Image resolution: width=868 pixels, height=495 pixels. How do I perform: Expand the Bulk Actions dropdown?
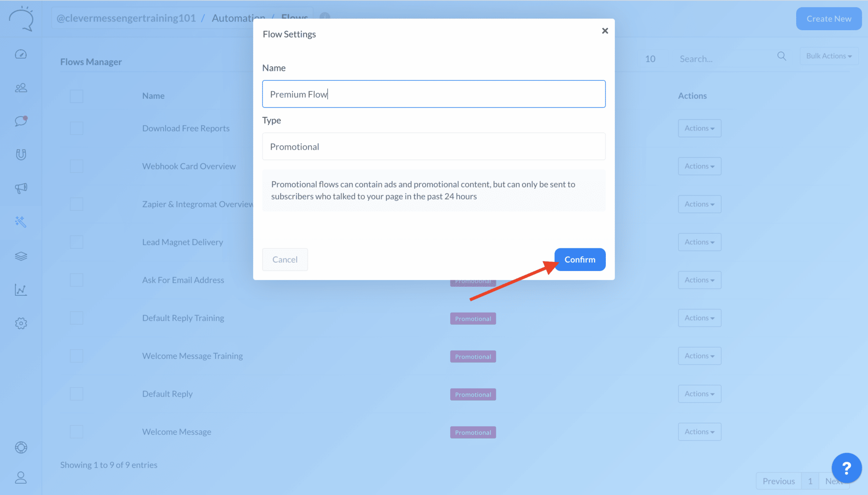(x=829, y=56)
